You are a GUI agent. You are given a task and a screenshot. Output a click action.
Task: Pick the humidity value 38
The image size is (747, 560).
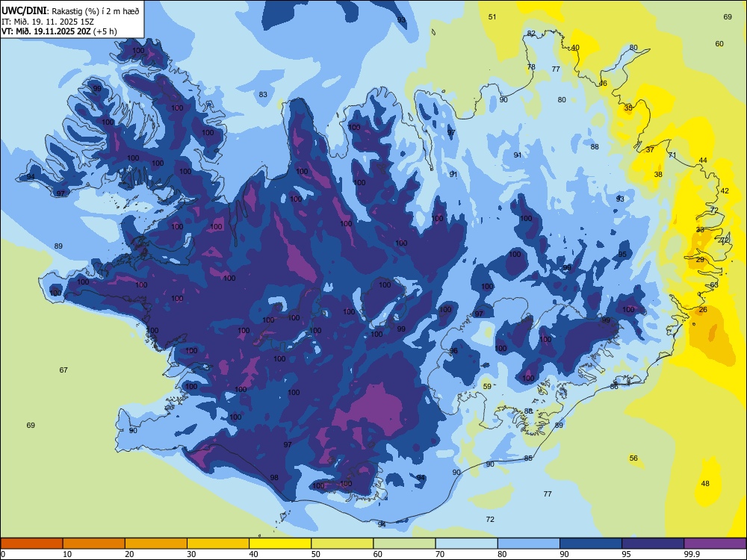(658, 174)
